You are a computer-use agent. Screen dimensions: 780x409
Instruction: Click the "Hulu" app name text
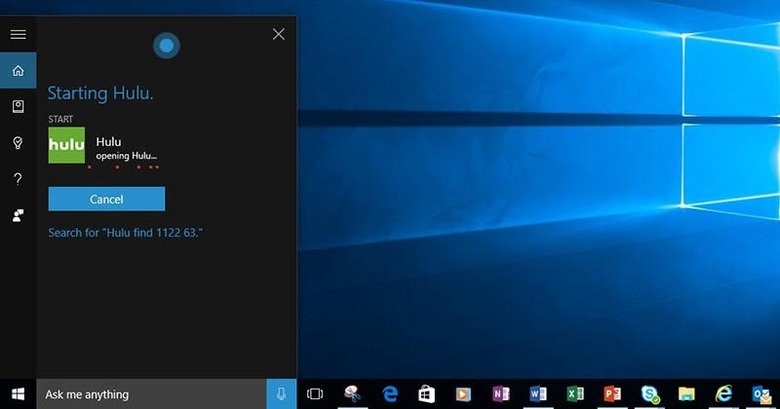pos(108,142)
